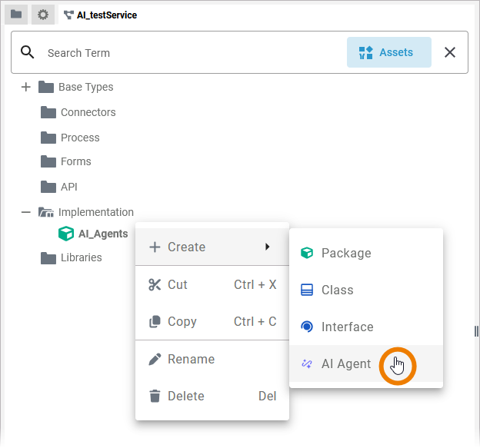Click the pencil Rename icon

tap(155, 359)
